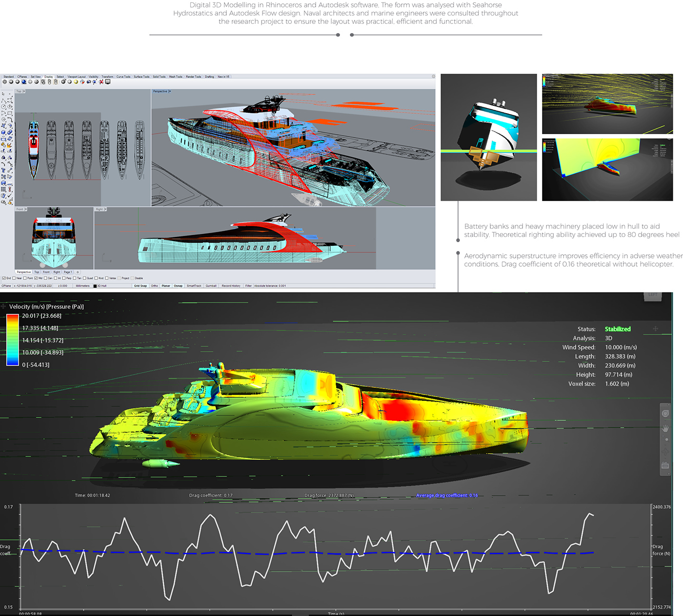Pick the Explode tool icon

click(9, 145)
